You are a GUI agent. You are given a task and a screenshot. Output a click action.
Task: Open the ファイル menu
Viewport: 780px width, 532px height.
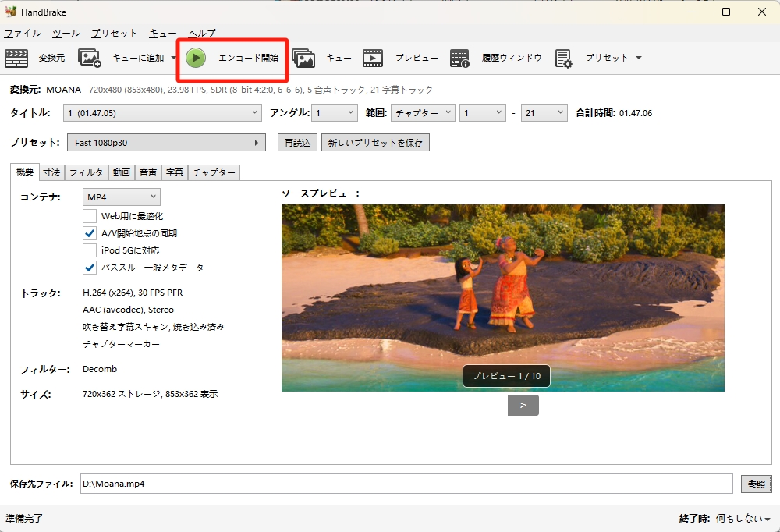[x=23, y=34]
